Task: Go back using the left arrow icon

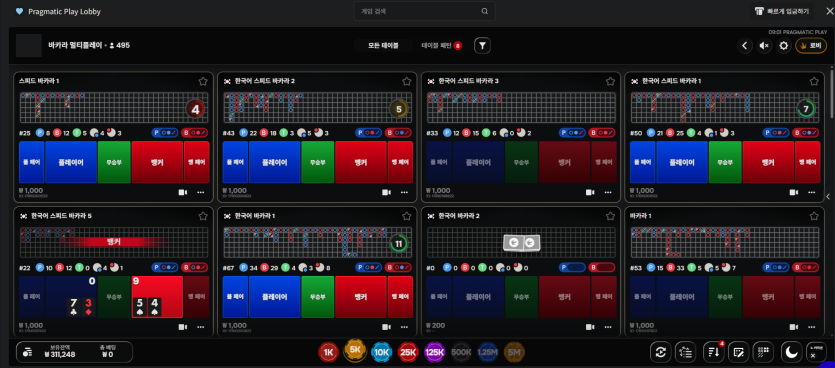Action: coord(745,46)
